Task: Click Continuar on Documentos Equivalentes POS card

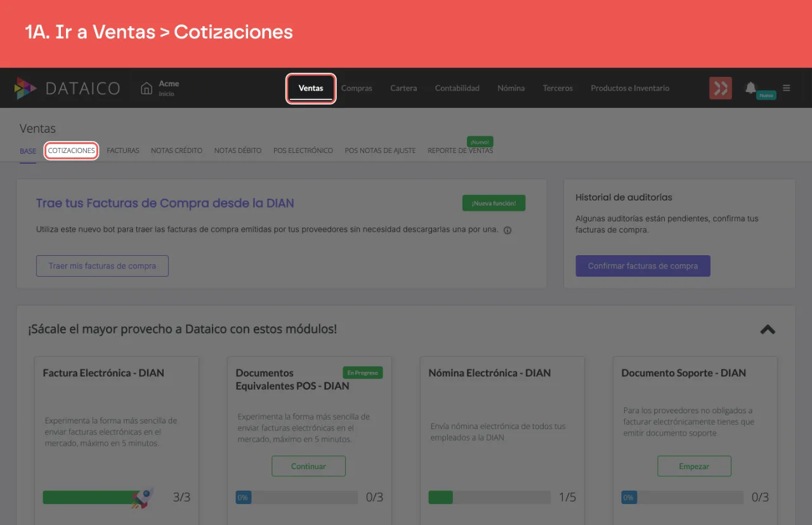Action: point(308,466)
